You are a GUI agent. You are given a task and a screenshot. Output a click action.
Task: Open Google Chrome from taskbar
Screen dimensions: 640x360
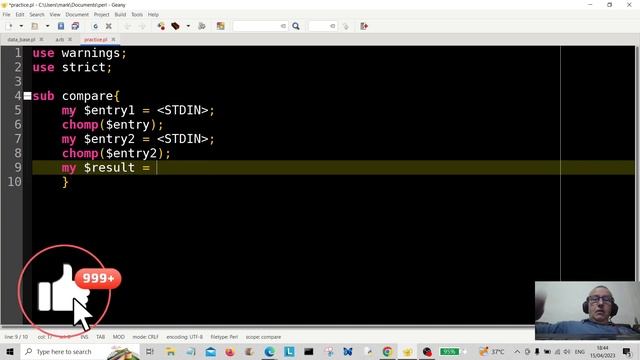point(387,352)
